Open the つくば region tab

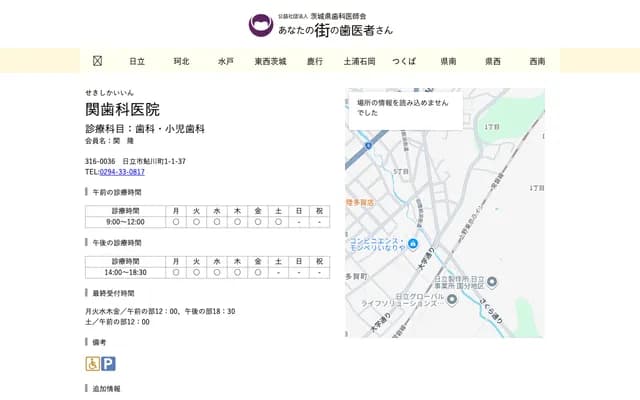404,61
